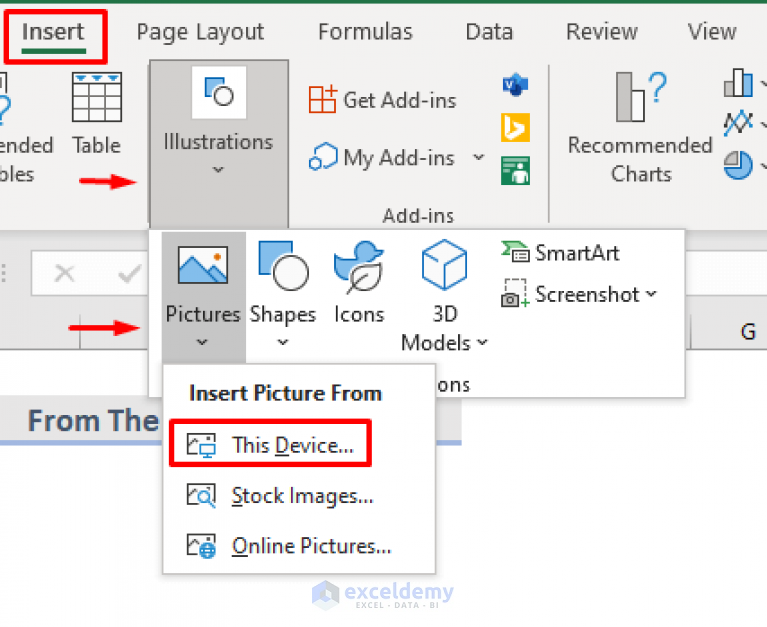
Task: Open the Formulas ribbon tab
Action: (x=365, y=32)
